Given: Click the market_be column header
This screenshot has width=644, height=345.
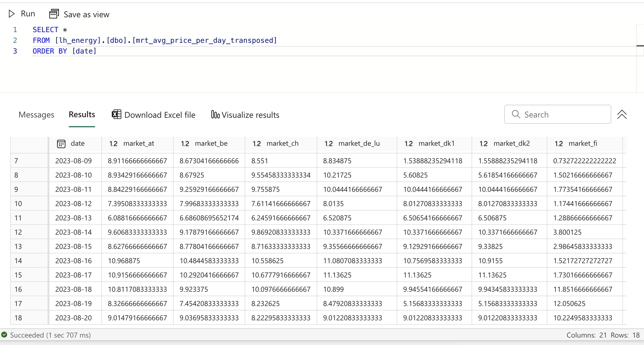Looking at the screenshot, I should click(211, 143).
